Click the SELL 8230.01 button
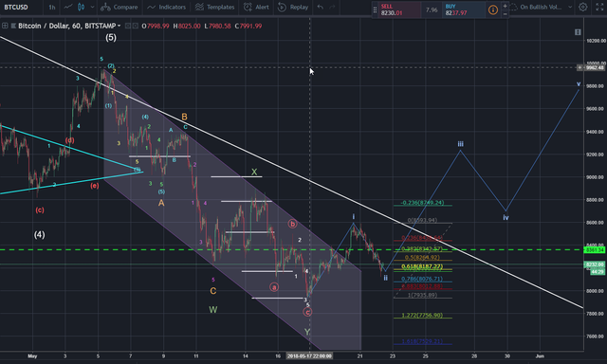607x364 pixels. pyautogui.click(x=400, y=9)
